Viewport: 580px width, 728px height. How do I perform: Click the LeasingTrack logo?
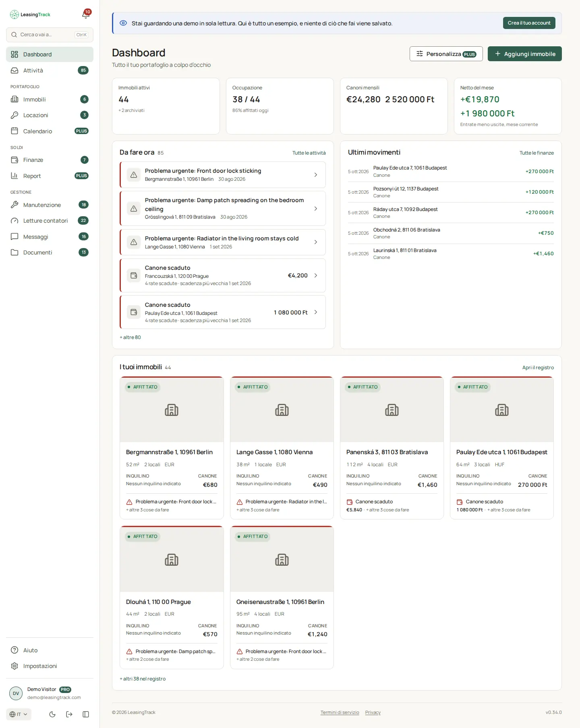tap(30, 14)
